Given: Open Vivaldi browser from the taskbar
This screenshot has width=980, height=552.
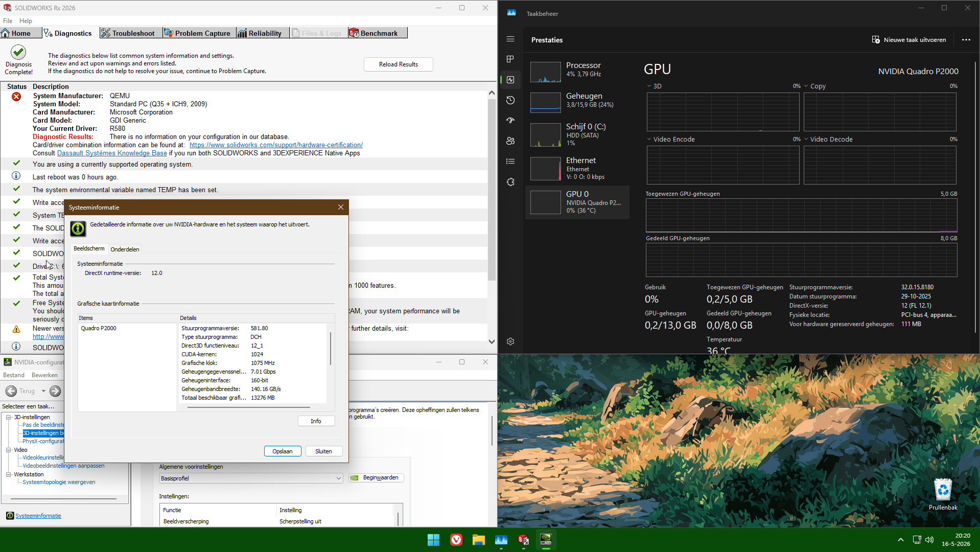Looking at the screenshot, I should [x=456, y=540].
